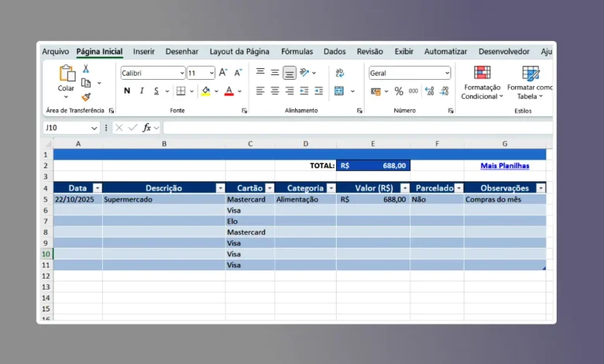Image resolution: width=604 pixels, height=364 pixels.
Task: Open Observações column filter dropdown
Action: point(541,188)
